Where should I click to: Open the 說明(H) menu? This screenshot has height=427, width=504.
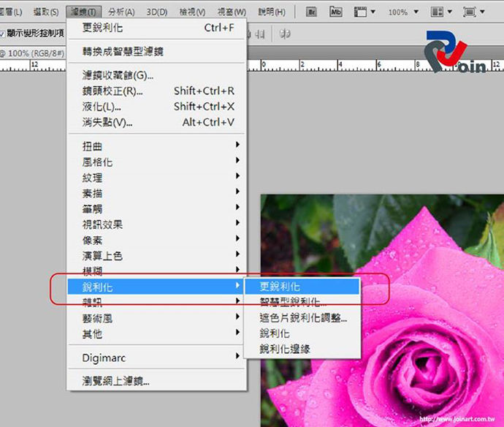(x=272, y=12)
